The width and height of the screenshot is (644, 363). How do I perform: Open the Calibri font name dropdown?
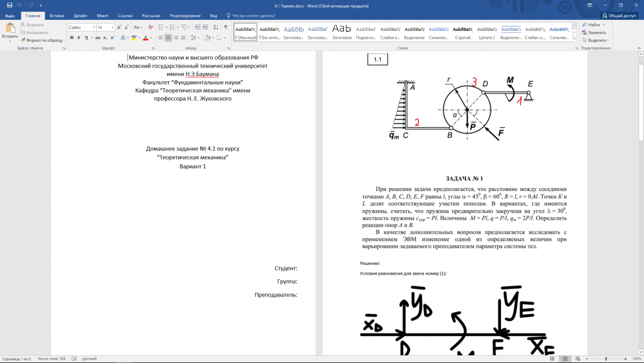pyautogui.click(x=93, y=28)
